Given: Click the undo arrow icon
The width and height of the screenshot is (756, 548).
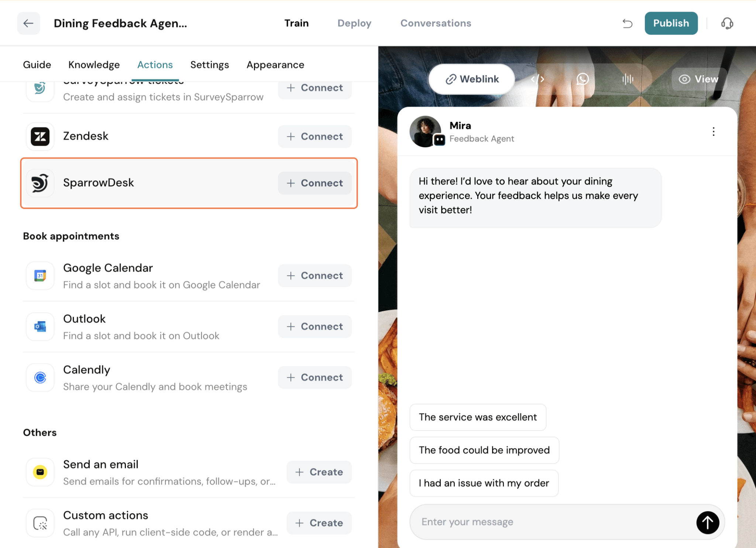Looking at the screenshot, I should (627, 23).
